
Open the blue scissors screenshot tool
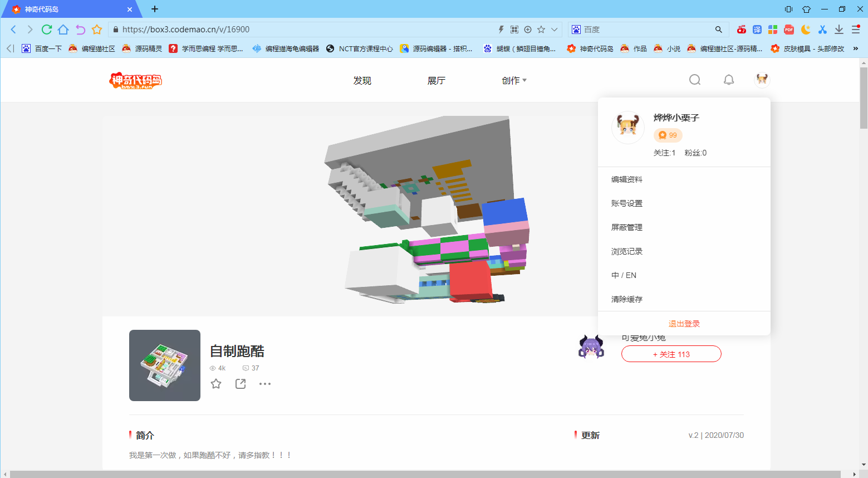point(822,30)
